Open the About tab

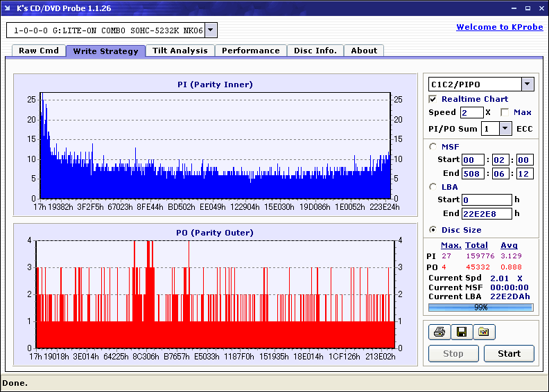pyautogui.click(x=364, y=51)
